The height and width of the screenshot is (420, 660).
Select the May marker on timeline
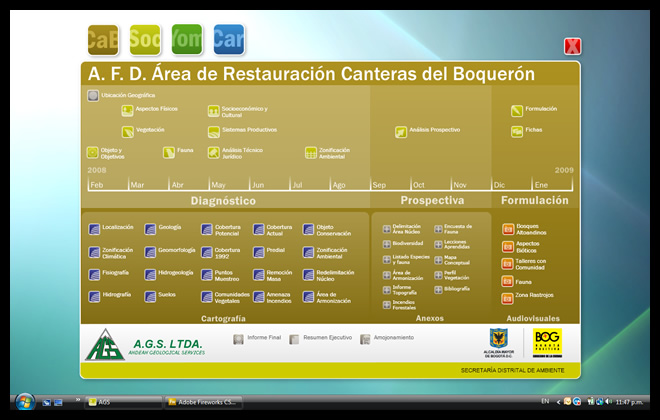(x=218, y=185)
